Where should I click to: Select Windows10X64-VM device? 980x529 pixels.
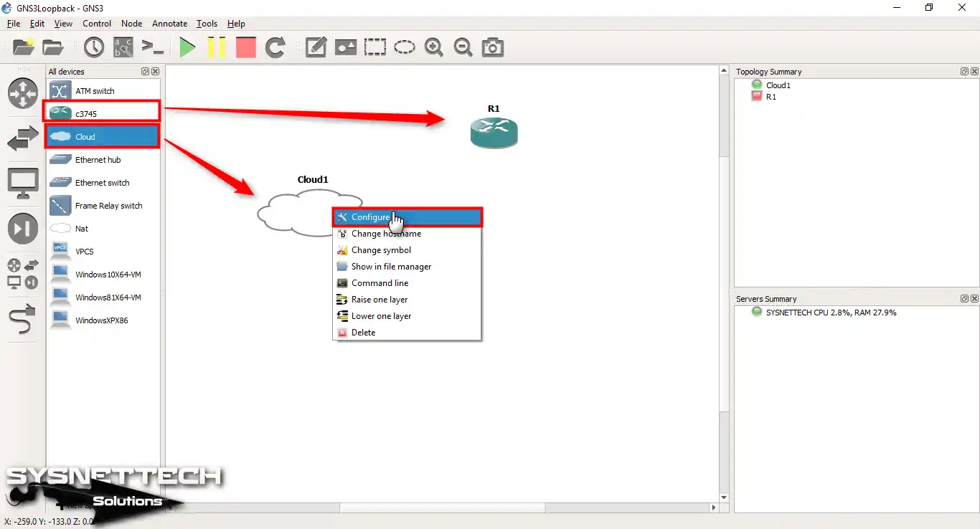[103, 274]
